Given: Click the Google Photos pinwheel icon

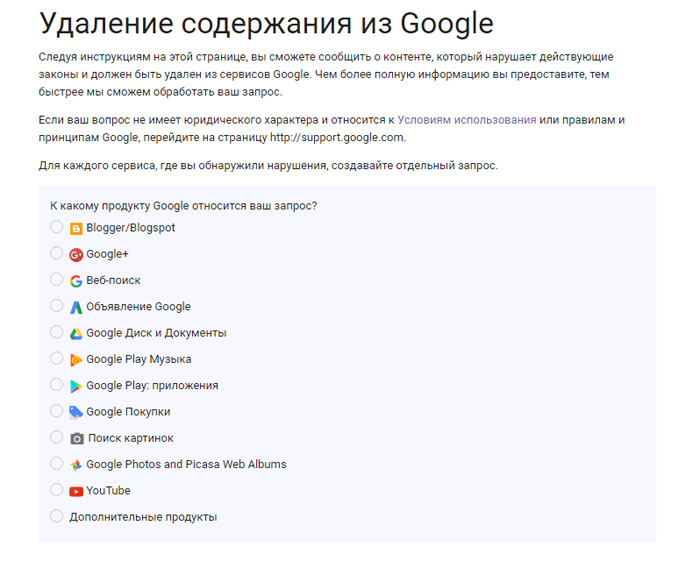Looking at the screenshot, I should point(76,464).
